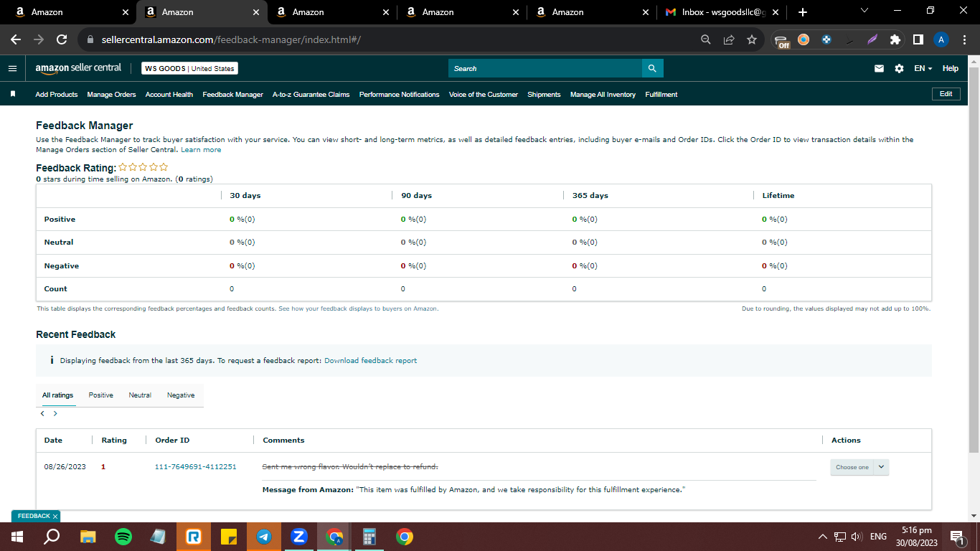The width and height of the screenshot is (980, 551).
Task: Click the magnifier search button
Action: coord(652,68)
